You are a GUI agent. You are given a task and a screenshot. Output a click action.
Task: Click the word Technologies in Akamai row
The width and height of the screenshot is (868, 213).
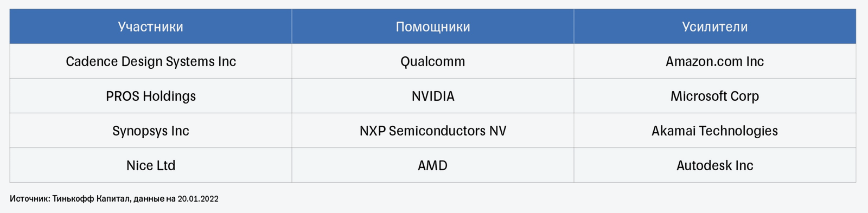click(738, 131)
